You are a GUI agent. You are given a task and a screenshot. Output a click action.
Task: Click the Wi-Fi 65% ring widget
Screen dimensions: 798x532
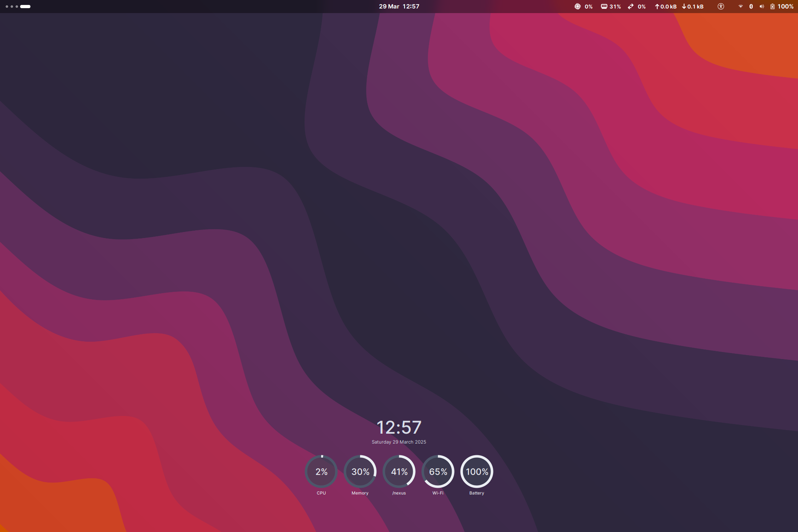[x=438, y=471]
